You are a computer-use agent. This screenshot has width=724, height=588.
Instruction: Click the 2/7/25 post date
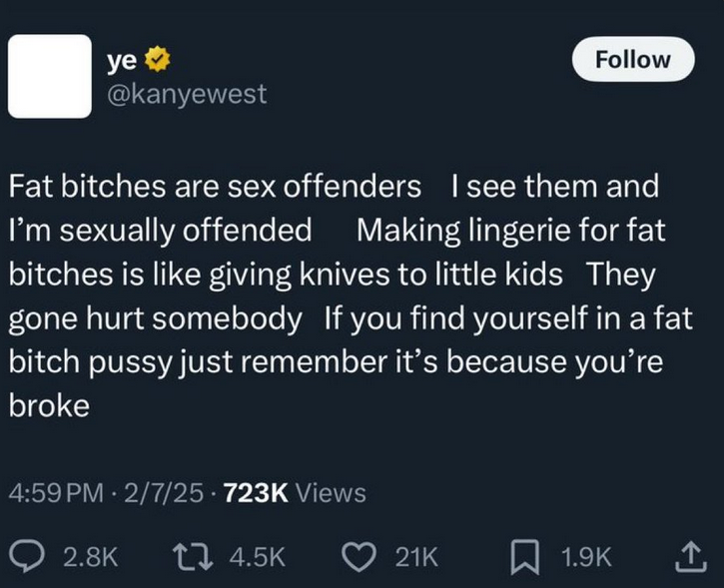point(164,493)
